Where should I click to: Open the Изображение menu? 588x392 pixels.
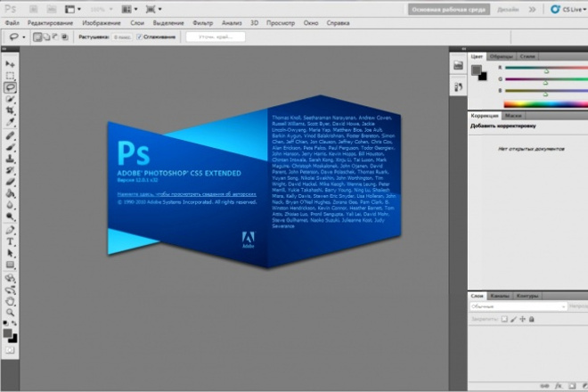click(x=102, y=23)
